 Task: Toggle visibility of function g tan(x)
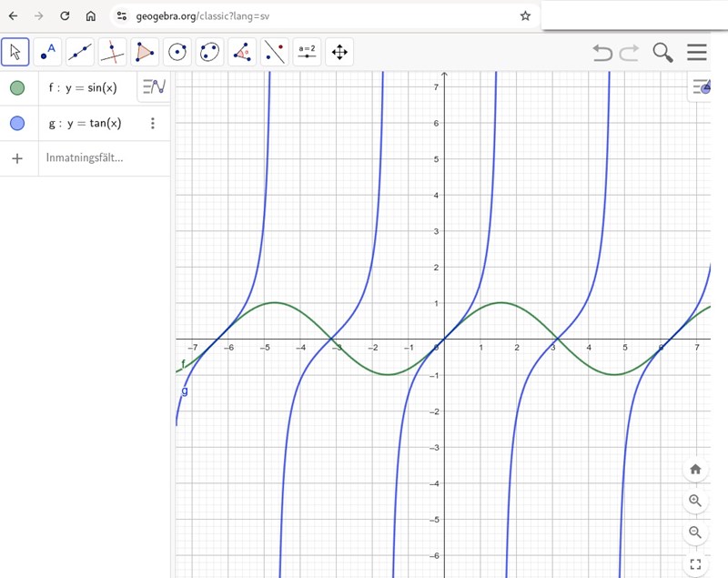coord(17,123)
